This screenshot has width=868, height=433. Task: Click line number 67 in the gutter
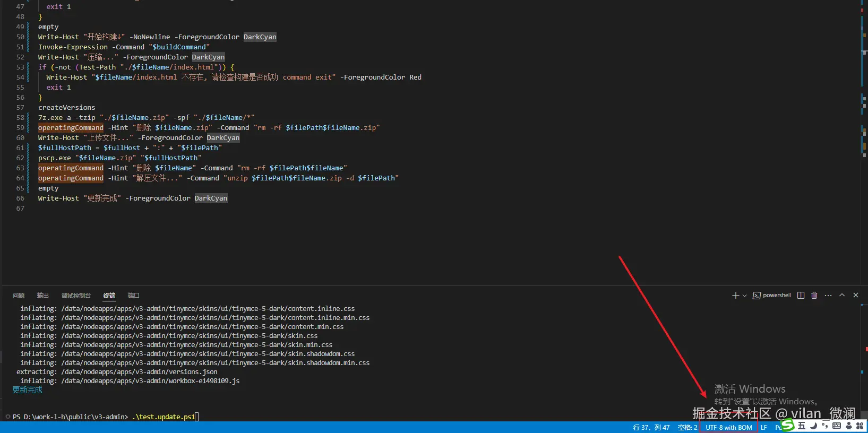(x=20, y=208)
